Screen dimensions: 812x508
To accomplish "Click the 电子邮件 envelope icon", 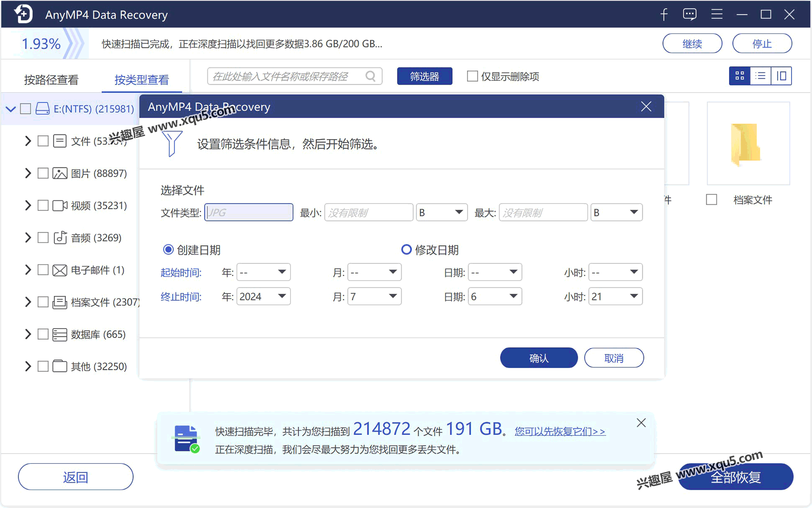I will [x=60, y=270].
